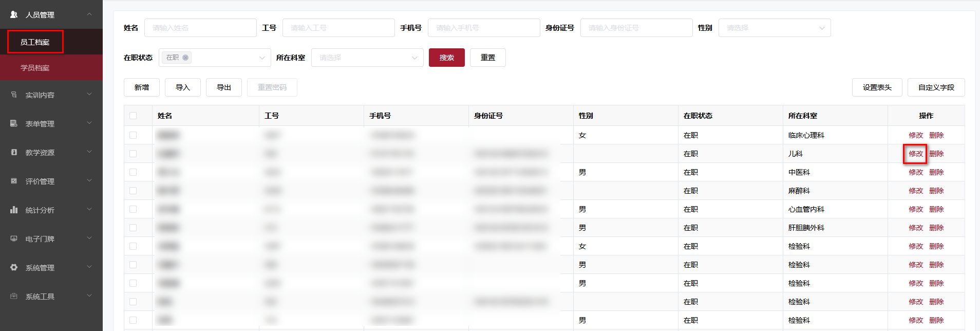Check the row checkbox for 中医科 employee
980x331 pixels.
133,172
